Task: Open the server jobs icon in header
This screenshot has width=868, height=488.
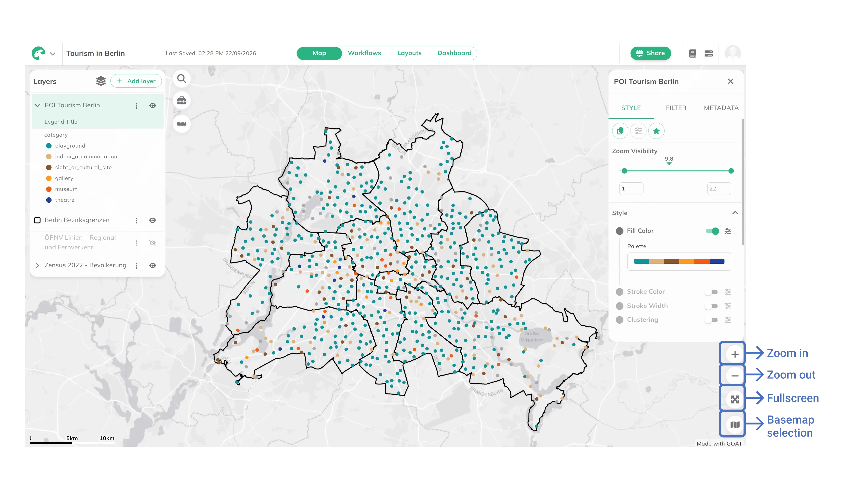Action: tap(709, 53)
